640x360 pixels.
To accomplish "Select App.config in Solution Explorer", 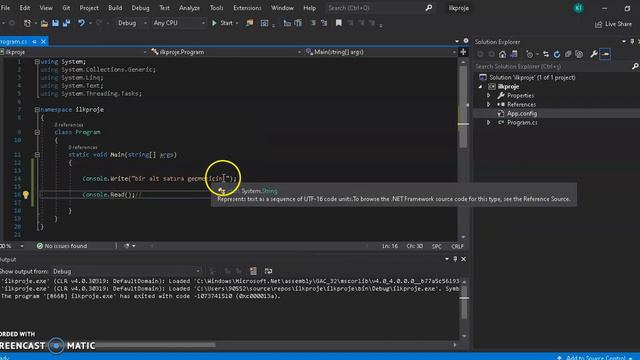I will pyautogui.click(x=522, y=113).
